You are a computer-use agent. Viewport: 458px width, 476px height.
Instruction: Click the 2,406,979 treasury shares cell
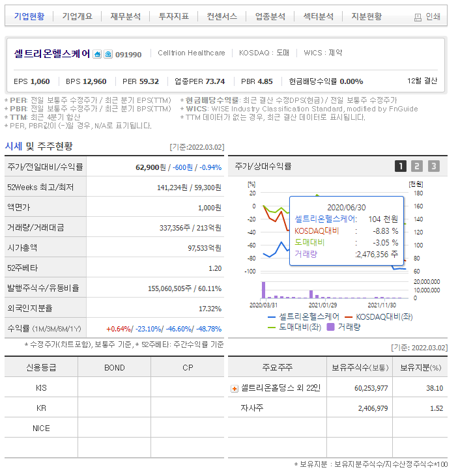coord(373,408)
